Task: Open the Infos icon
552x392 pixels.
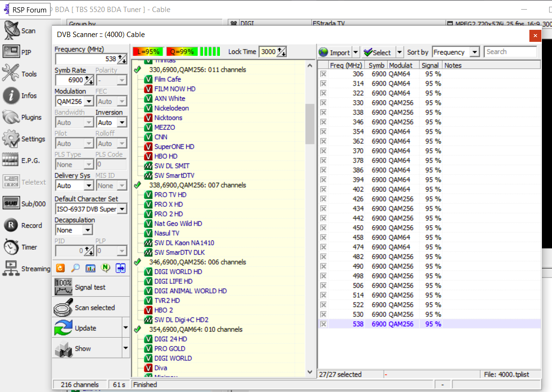Action: [11, 95]
